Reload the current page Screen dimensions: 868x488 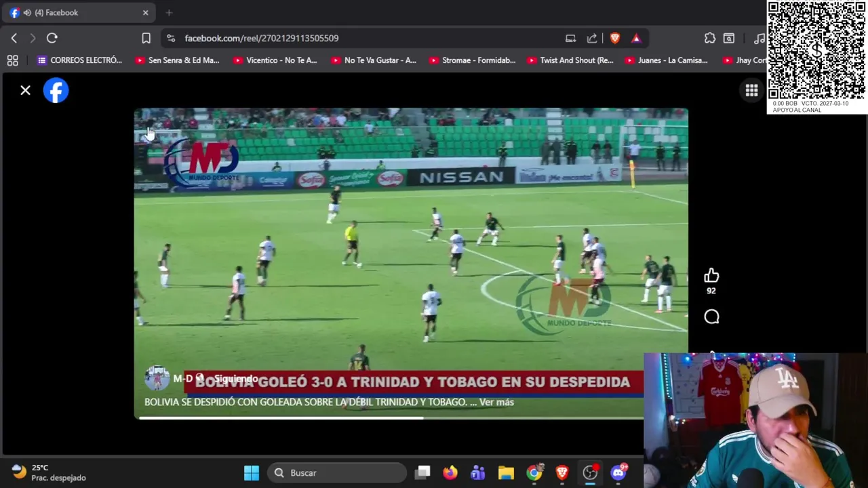coord(52,38)
